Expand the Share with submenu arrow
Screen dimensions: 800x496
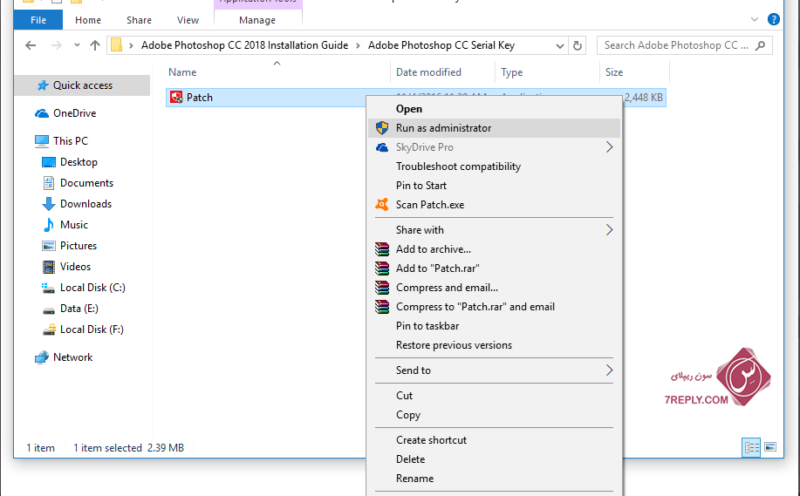click(x=609, y=230)
